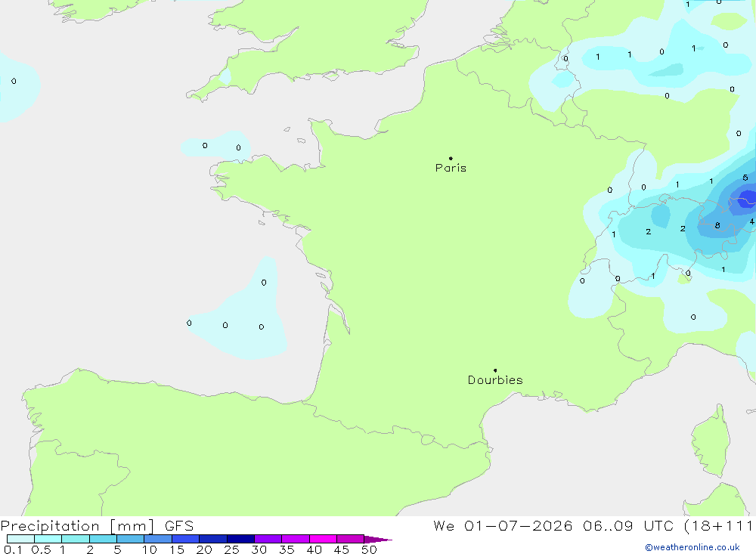
Task: Select the 10–15 mm legend swatch
Action: click(x=158, y=539)
